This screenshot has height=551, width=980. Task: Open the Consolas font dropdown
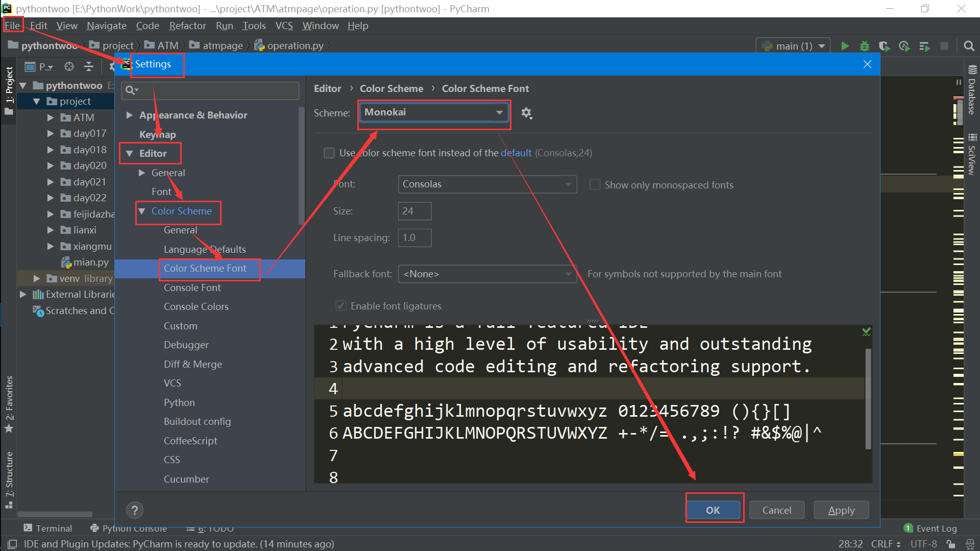pos(487,184)
